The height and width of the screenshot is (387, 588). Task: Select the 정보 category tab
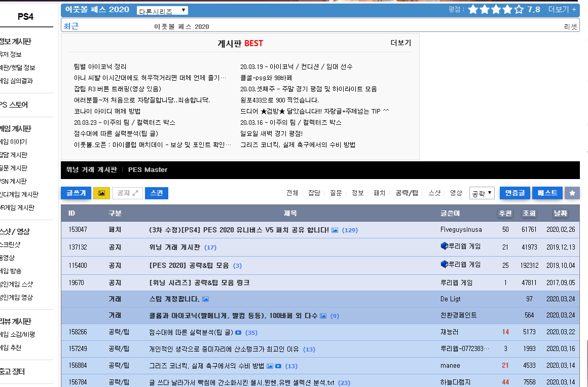coord(358,193)
